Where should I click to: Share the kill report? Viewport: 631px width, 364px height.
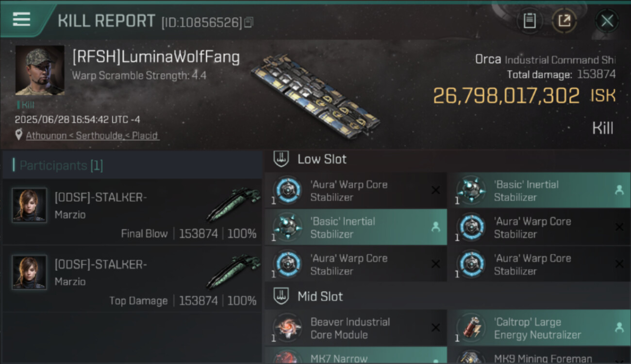564,20
